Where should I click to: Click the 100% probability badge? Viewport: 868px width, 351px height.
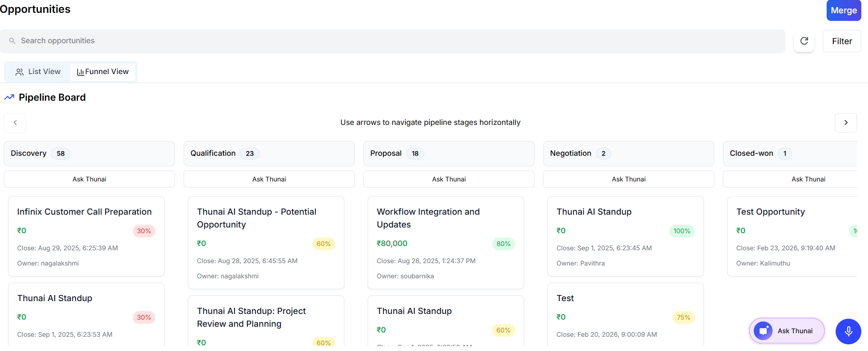click(682, 231)
